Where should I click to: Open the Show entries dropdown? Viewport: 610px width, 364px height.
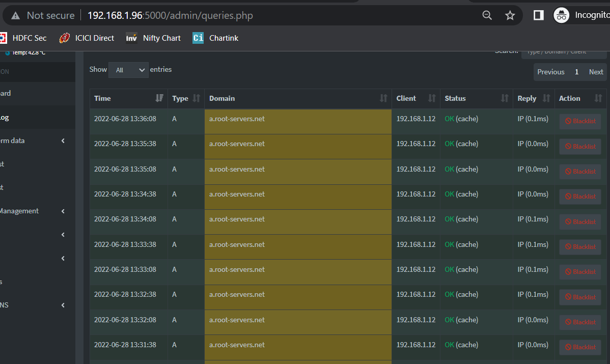[128, 70]
